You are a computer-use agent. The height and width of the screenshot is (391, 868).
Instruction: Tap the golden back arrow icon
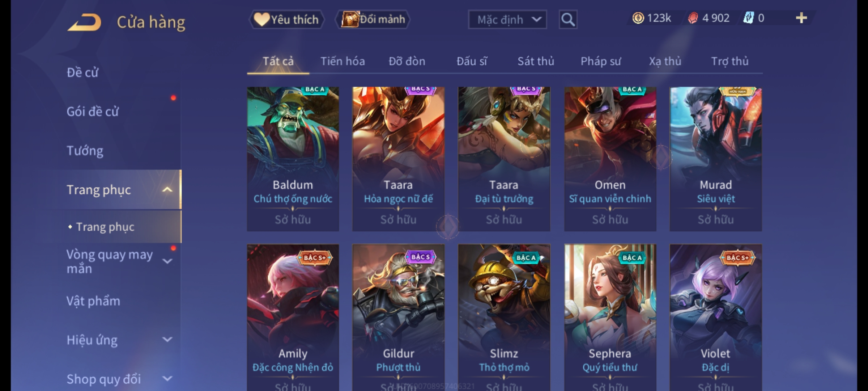[x=84, y=22]
